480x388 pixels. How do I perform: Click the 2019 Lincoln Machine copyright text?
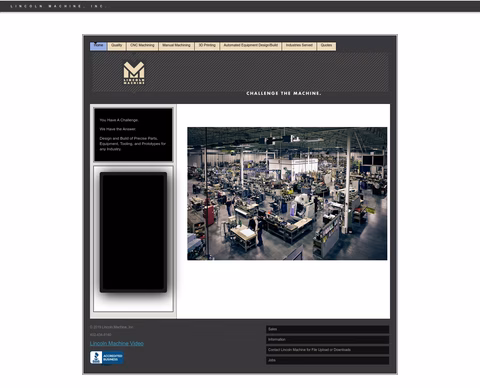point(111,327)
